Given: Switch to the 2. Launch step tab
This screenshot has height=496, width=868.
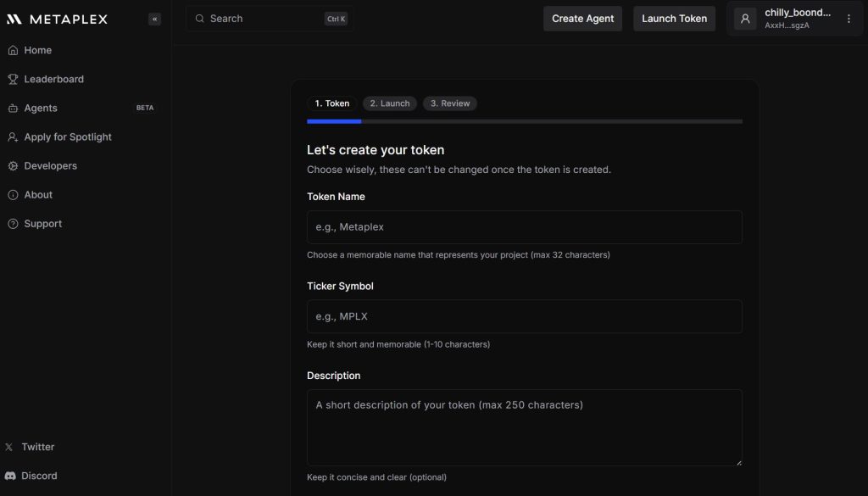Looking at the screenshot, I should [x=390, y=103].
